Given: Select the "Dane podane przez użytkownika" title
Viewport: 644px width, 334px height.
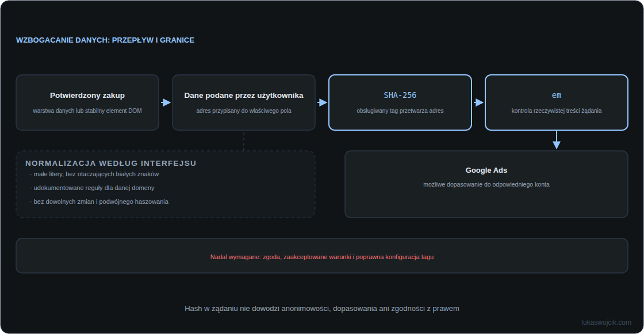Looking at the screenshot, I should tap(244, 96).
